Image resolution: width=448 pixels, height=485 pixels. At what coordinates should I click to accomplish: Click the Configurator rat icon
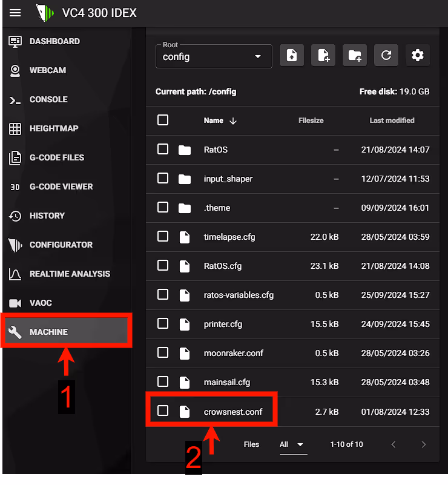pyautogui.click(x=15, y=245)
